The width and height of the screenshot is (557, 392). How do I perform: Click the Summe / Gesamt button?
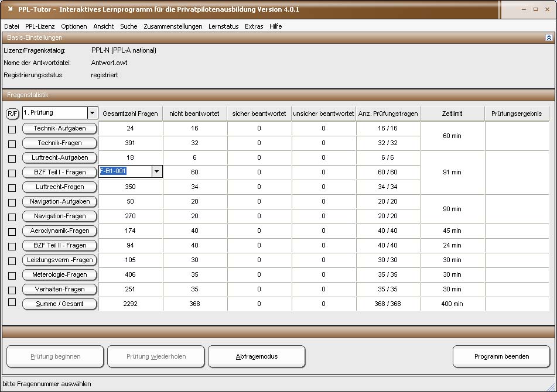click(x=60, y=304)
